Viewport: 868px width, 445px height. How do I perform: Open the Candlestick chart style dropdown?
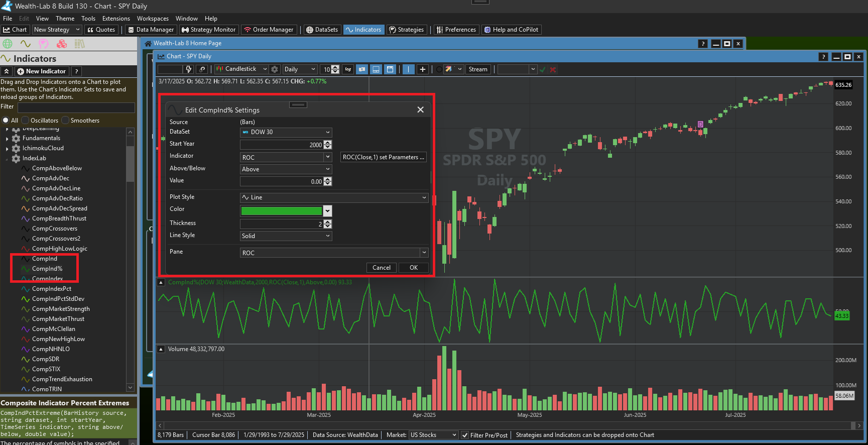(242, 69)
